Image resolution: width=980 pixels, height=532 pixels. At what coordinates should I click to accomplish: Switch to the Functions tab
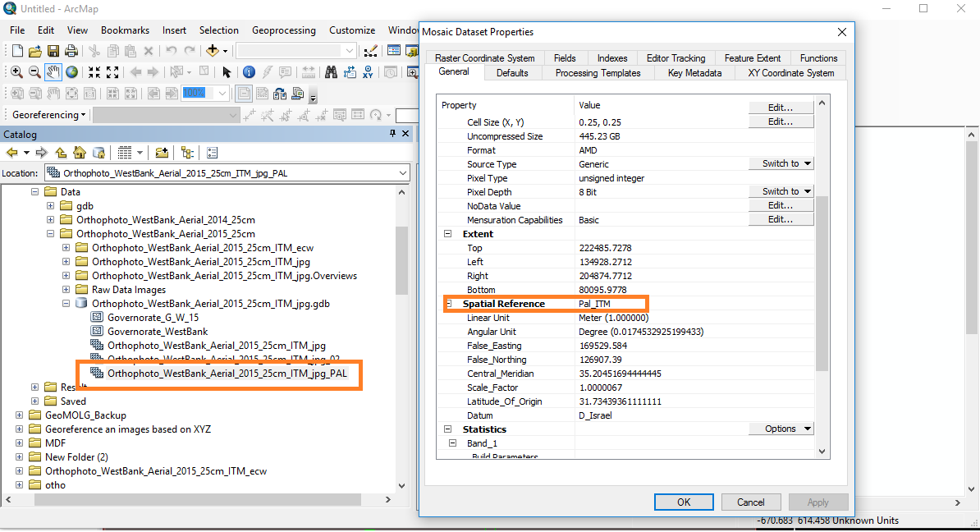pos(818,58)
